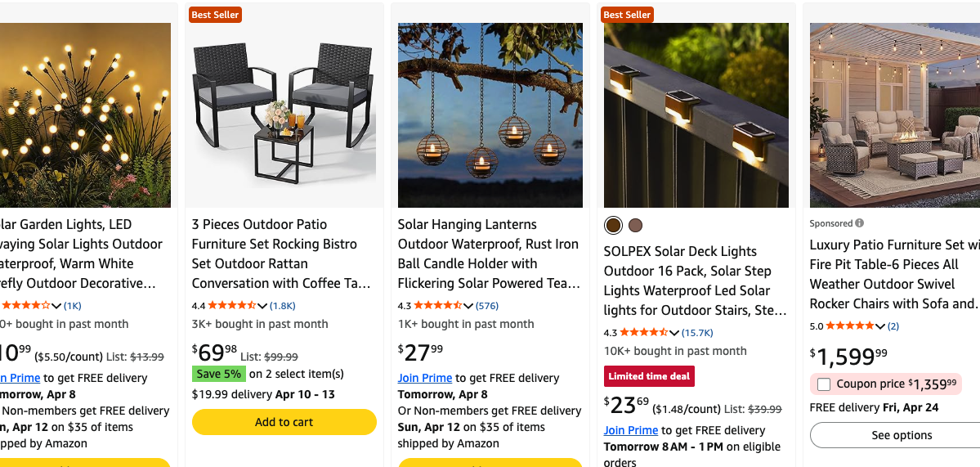
Task: Click Join Prime link under hanging lanterns
Action: tap(425, 378)
